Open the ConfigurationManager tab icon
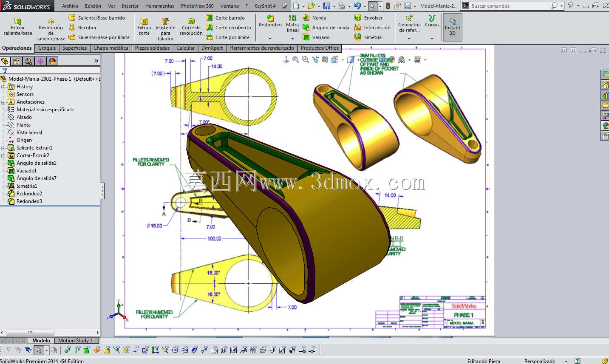The image size is (609, 364). tap(28, 61)
